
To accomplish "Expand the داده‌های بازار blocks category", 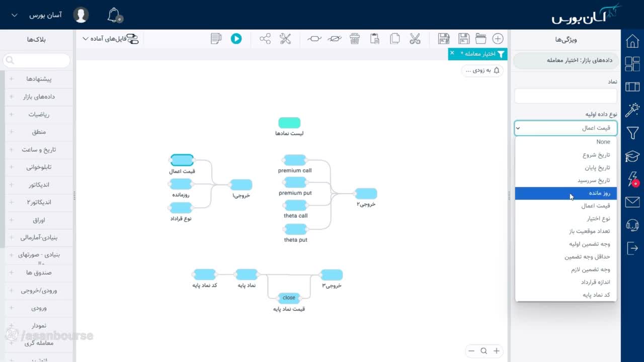I will click(39, 97).
